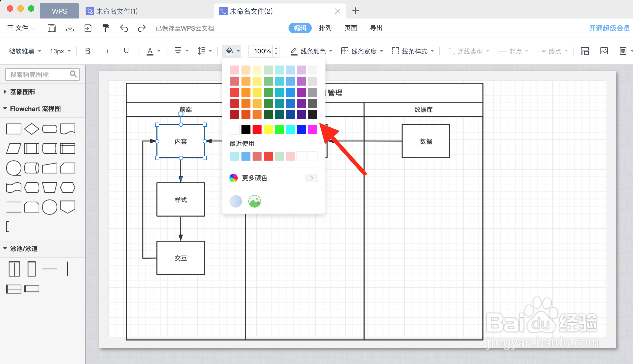Open a new tab with plus button
The image size is (633, 364).
(356, 11)
